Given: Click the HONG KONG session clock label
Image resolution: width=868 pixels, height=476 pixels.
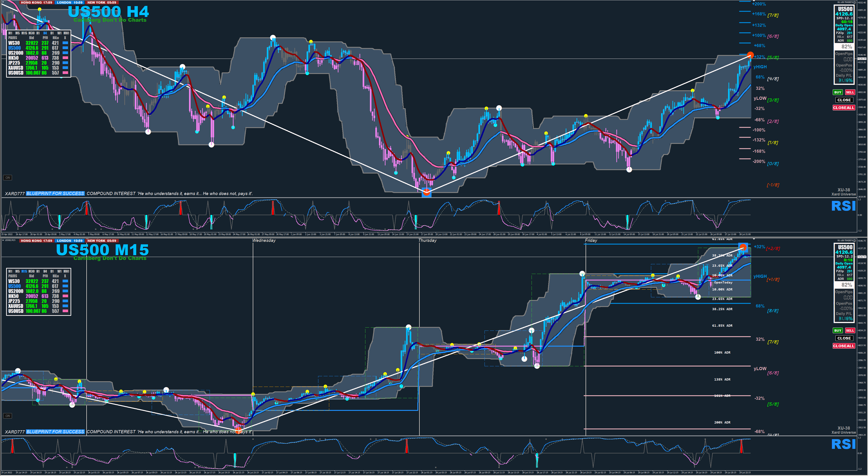Looking at the screenshot, I should tap(36, 2).
